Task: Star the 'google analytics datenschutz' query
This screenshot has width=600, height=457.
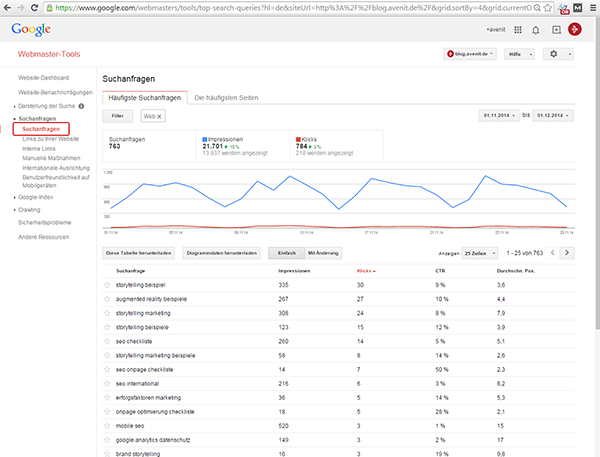Action: coord(107,440)
